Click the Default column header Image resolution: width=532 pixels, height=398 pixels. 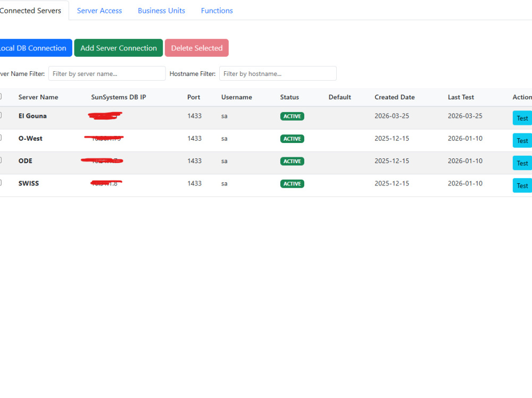click(x=339, y=97)
